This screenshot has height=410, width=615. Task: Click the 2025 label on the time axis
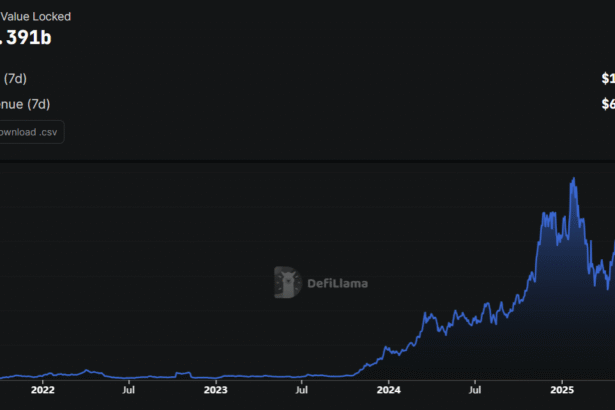562,391
